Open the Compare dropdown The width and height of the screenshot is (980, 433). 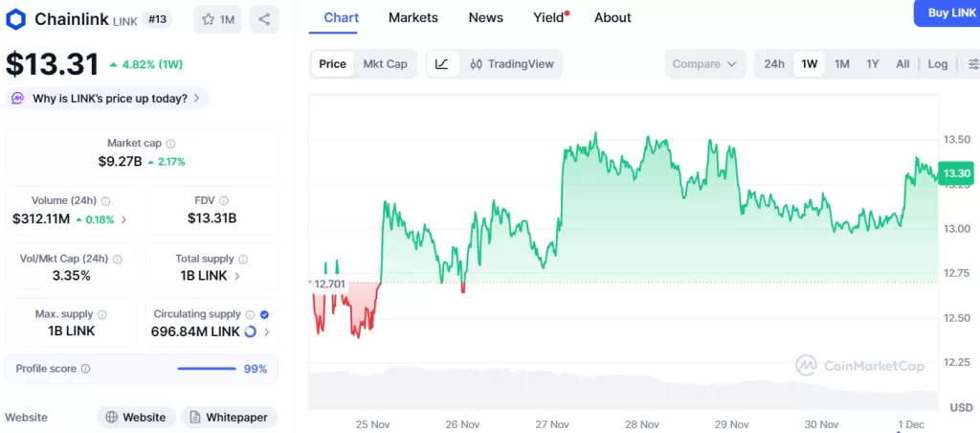(703, 64)
